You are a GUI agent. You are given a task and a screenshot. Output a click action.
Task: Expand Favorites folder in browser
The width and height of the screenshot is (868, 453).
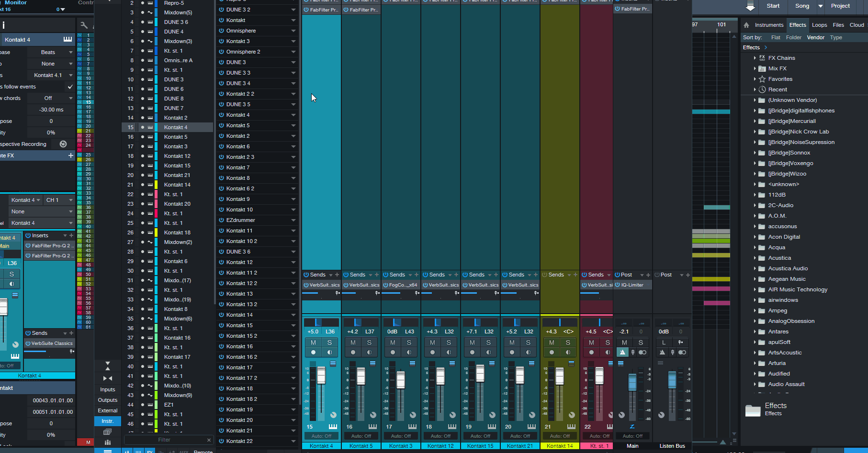click(755, 79)
